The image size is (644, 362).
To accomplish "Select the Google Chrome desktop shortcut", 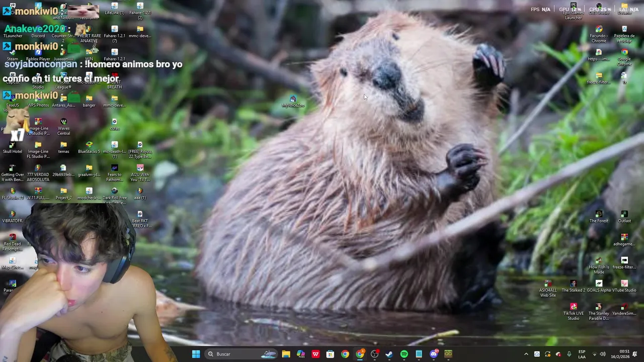I will (x=624, y=57).
